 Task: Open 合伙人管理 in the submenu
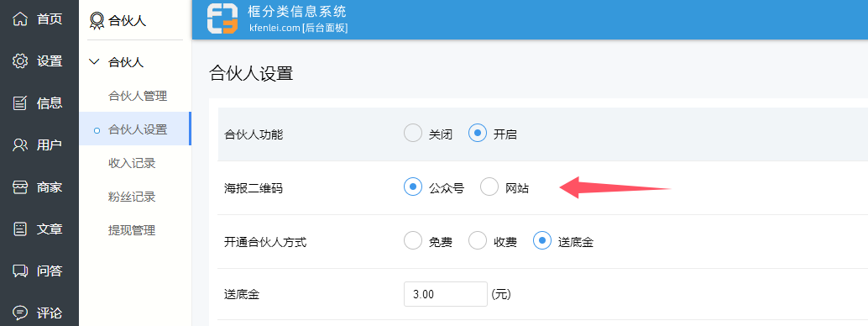[138, 97]
